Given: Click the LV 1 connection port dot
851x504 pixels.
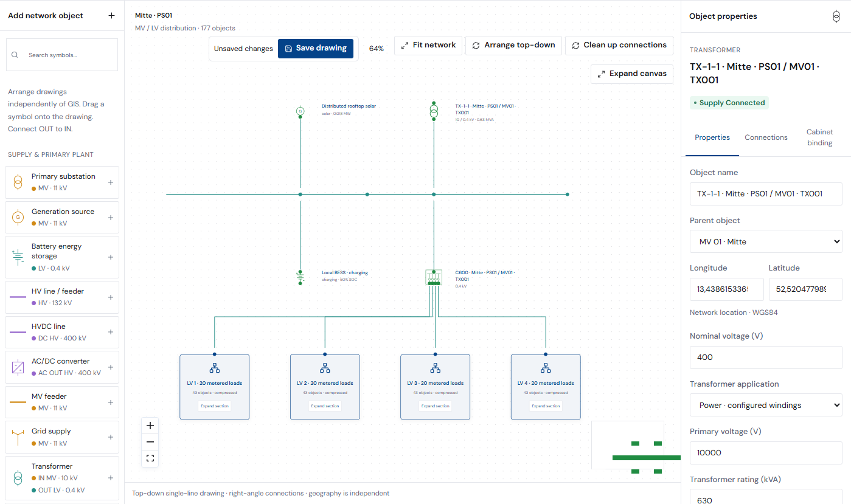Looking at the screenshot, I should pos(215,354).
